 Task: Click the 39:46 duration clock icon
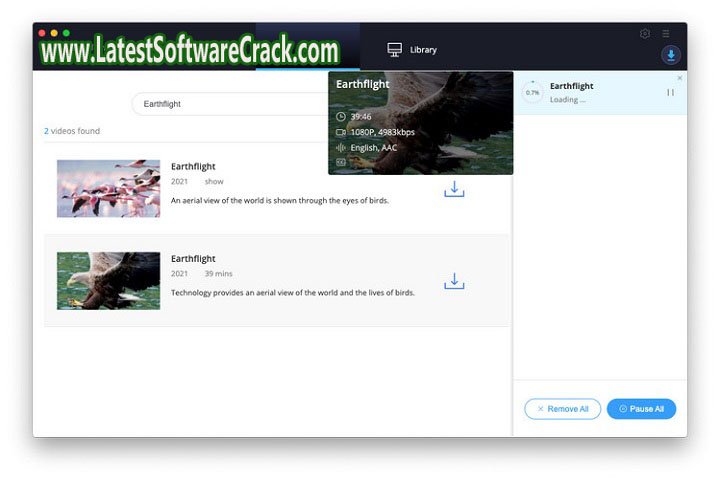tap(341, 117)
